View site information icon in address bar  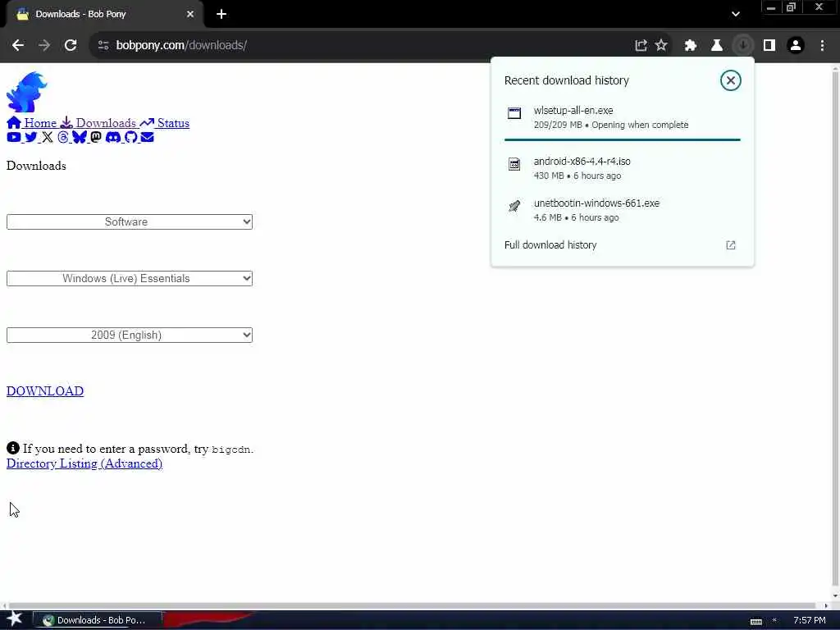[103, 45]
